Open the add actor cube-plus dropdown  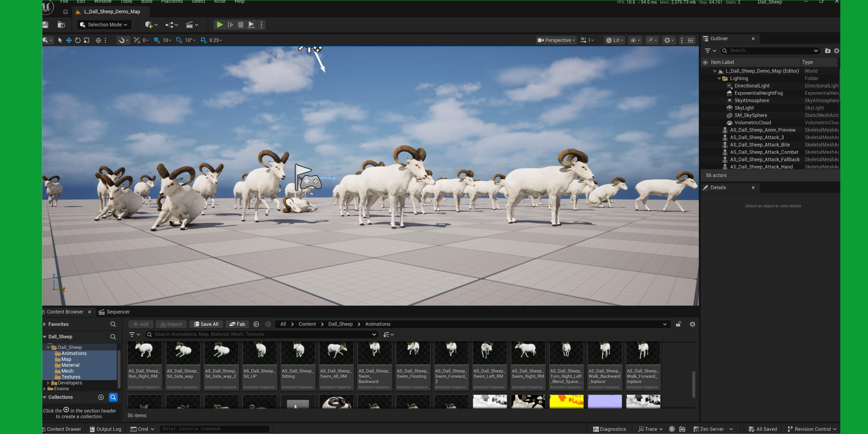point(151,25)
